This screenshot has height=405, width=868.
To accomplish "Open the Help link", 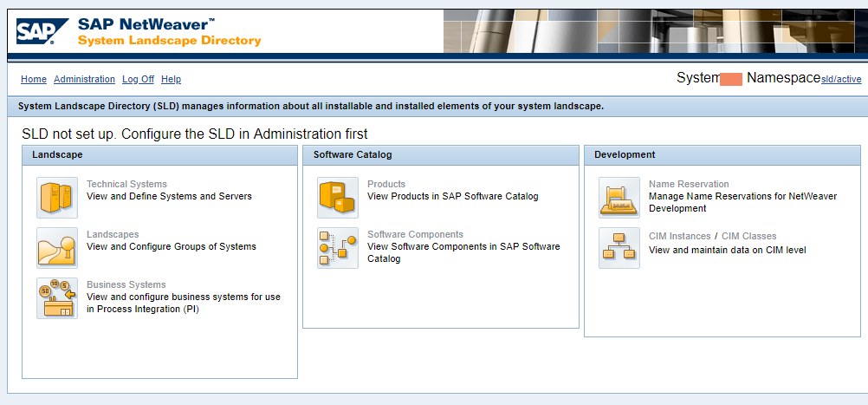I will click(x=171, y=79).
